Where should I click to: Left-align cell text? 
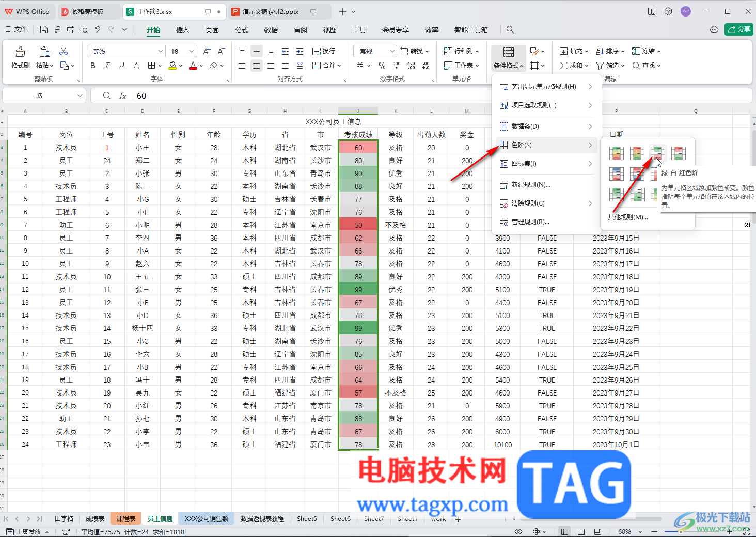click(242, 66)
